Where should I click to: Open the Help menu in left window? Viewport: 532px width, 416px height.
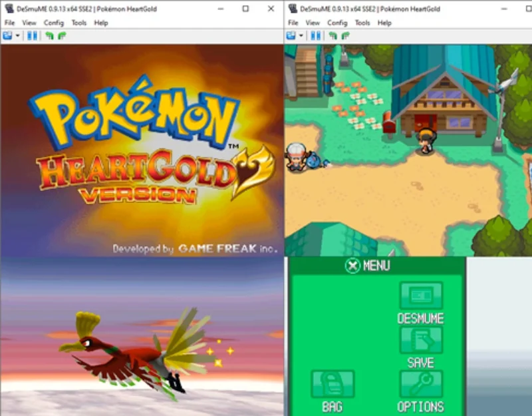[101, 23]
